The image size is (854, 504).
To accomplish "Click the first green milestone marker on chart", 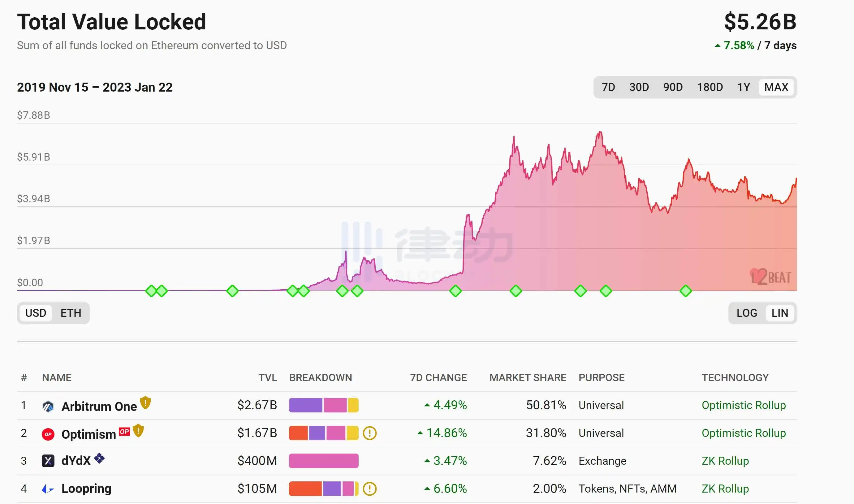I will tap(151, 291).
